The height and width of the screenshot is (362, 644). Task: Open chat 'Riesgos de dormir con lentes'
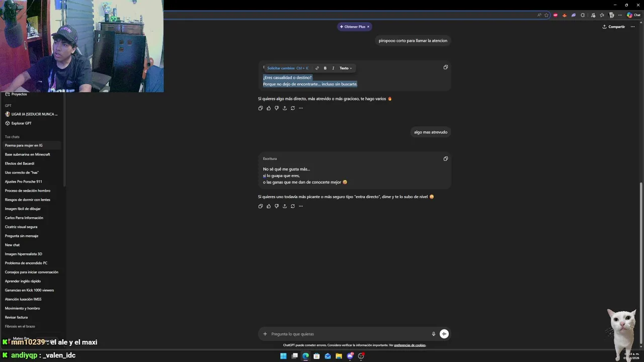pyautogui.click(x=32, y=200)
